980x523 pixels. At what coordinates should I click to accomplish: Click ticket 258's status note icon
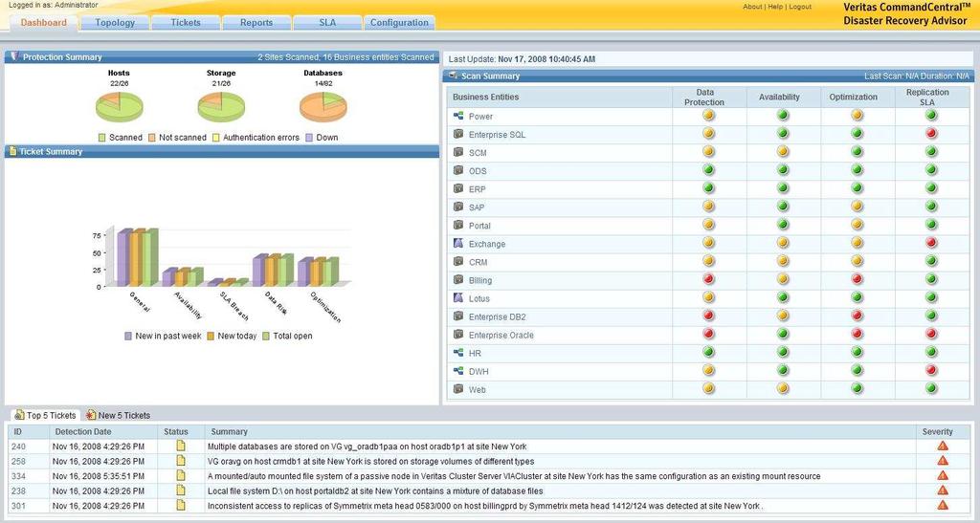click(x=181, y=461)
